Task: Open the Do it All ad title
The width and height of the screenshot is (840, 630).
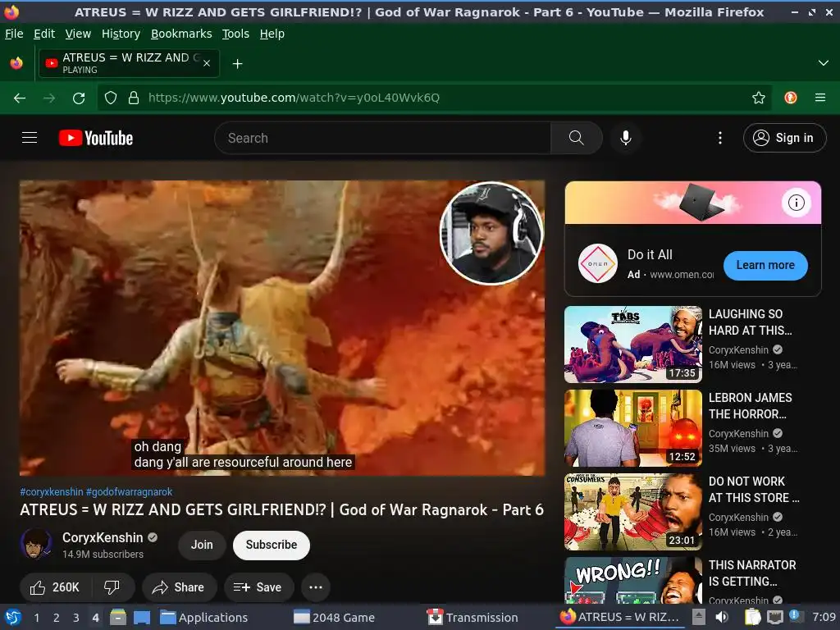Action: (x=650, y=255)
